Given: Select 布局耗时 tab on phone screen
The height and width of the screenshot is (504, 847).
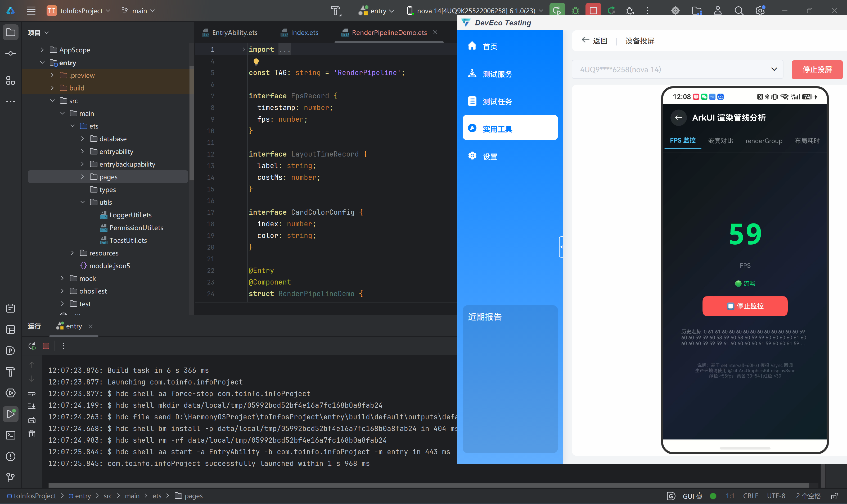Looking at the screenshot, I should (x=807, y=141).
